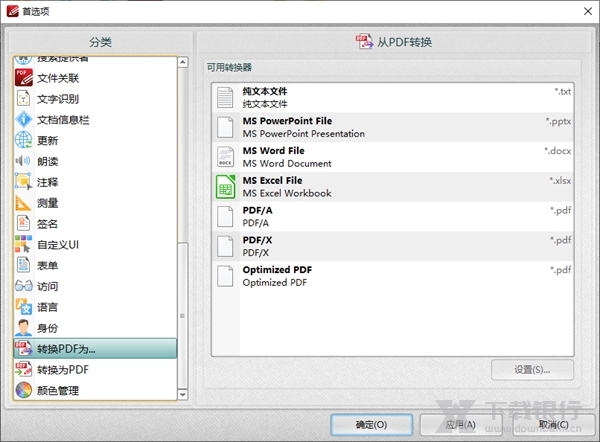This screenshot has height=442, width=600.
Task: Click the *.docx extension label
Action: point(558,151)
